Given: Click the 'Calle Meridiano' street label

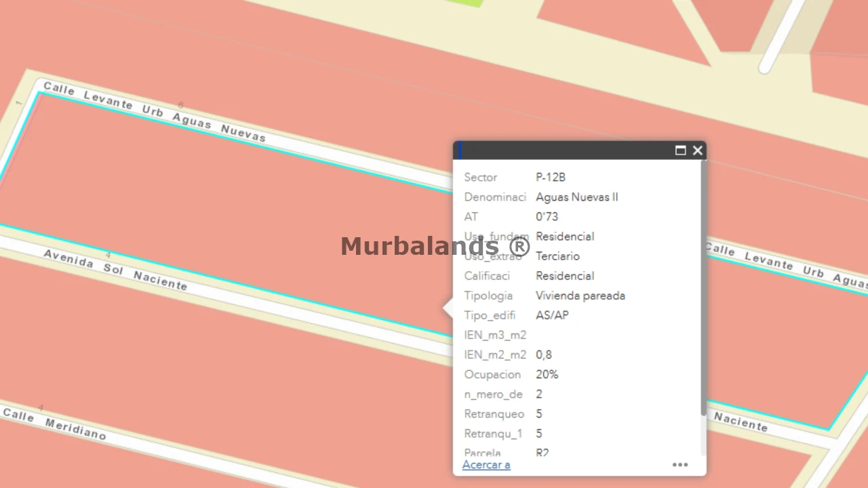Looking at the screenshot, I should pyautogui.click(x=54, y=423).
